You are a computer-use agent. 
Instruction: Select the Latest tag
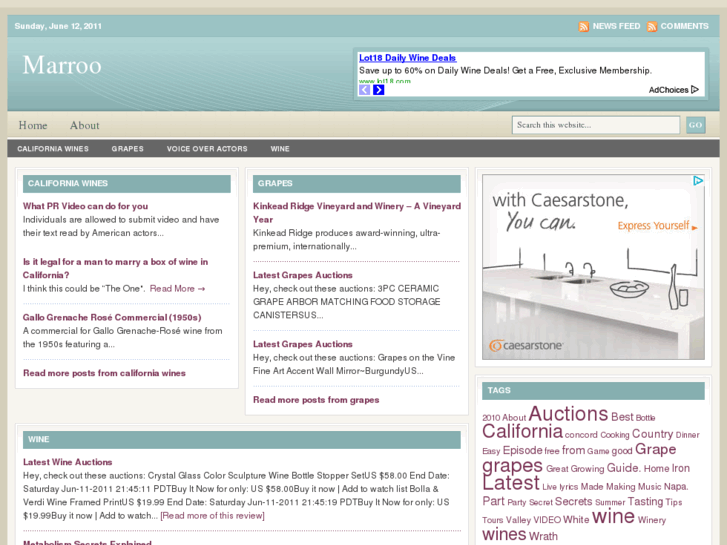coord(511,483)
